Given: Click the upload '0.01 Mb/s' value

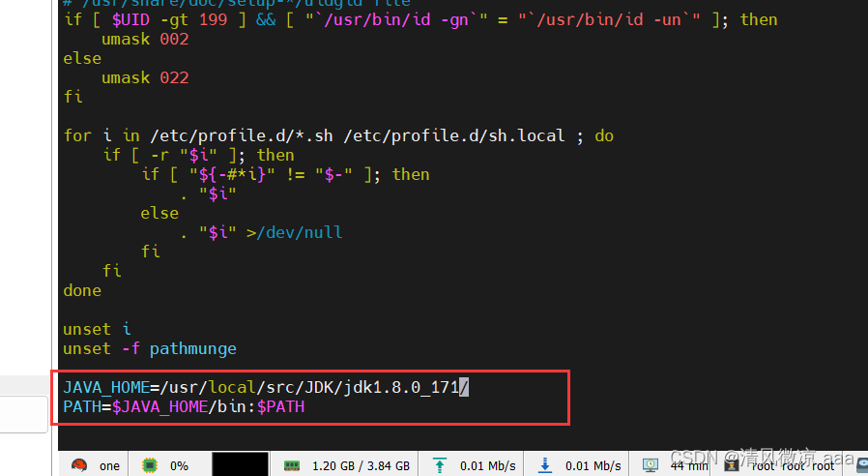Looking at the screenshot, I should pos(488,466).
